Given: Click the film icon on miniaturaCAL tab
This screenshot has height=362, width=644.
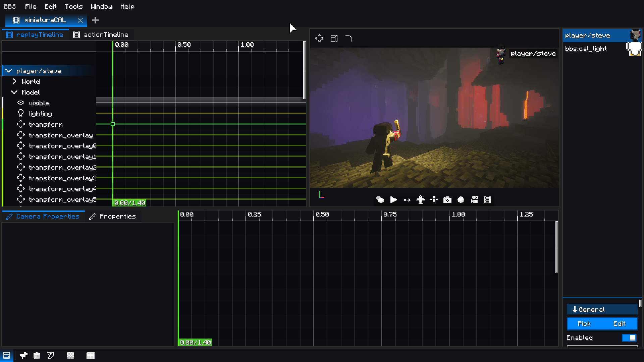Looking at the screenshot, I should (x=16, y=20).
